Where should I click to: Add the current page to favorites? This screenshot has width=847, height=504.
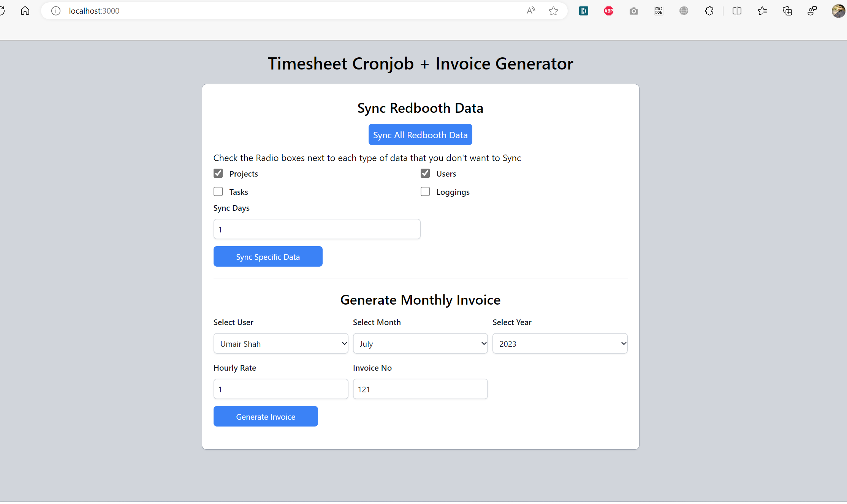click(554, 11)
